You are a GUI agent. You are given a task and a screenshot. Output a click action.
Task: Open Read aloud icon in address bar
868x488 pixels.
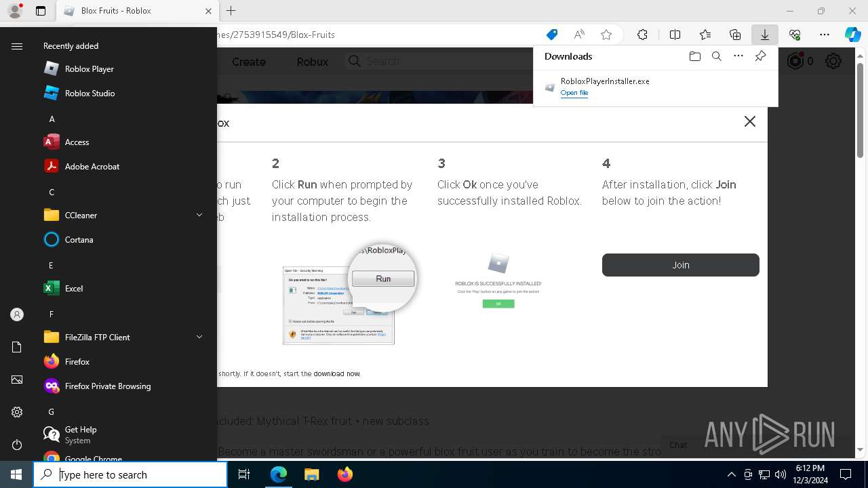[x=579, y=35]
